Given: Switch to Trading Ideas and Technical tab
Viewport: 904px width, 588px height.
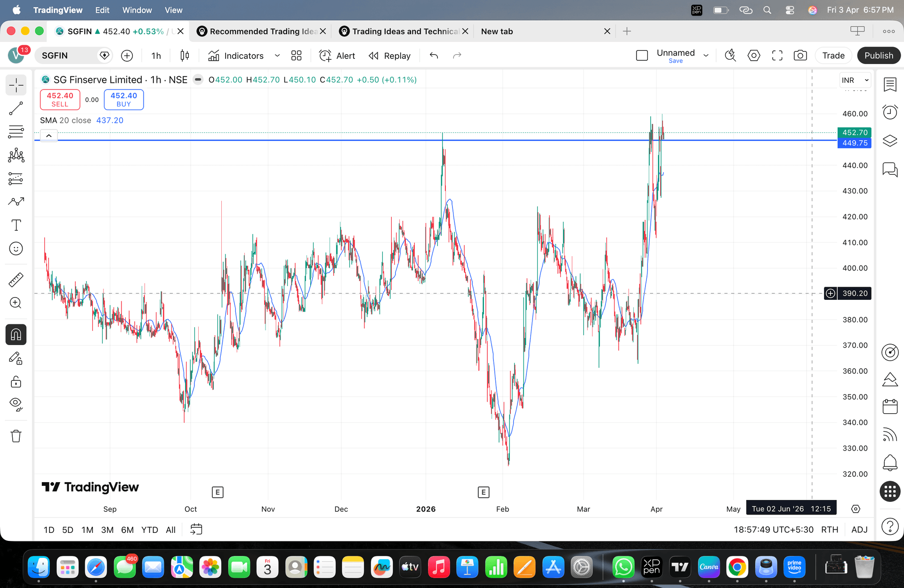Looking at the screenshot, I should pos(404,32).
